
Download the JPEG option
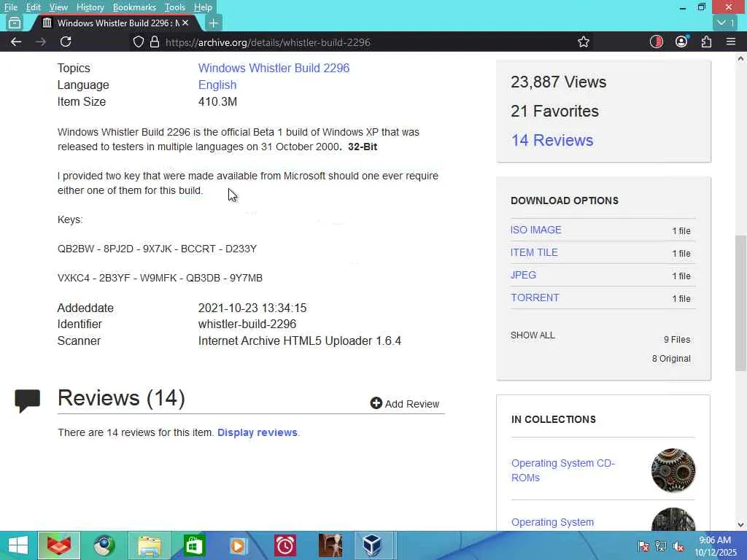tap(523, 275)
